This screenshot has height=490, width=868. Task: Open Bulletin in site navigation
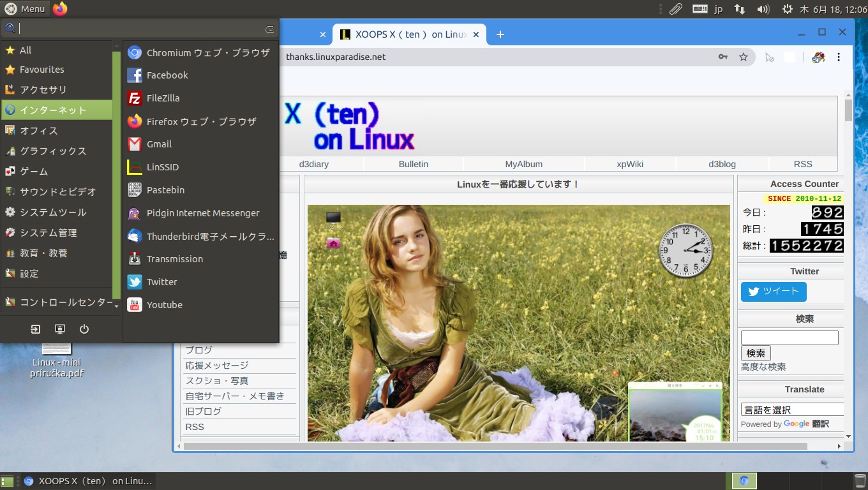(414, 164)
